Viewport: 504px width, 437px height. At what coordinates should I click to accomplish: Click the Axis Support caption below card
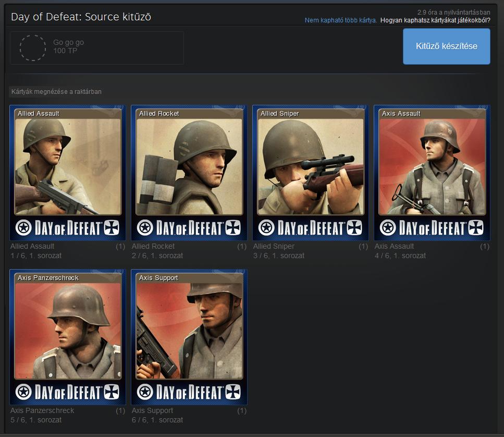pos(152,410)
